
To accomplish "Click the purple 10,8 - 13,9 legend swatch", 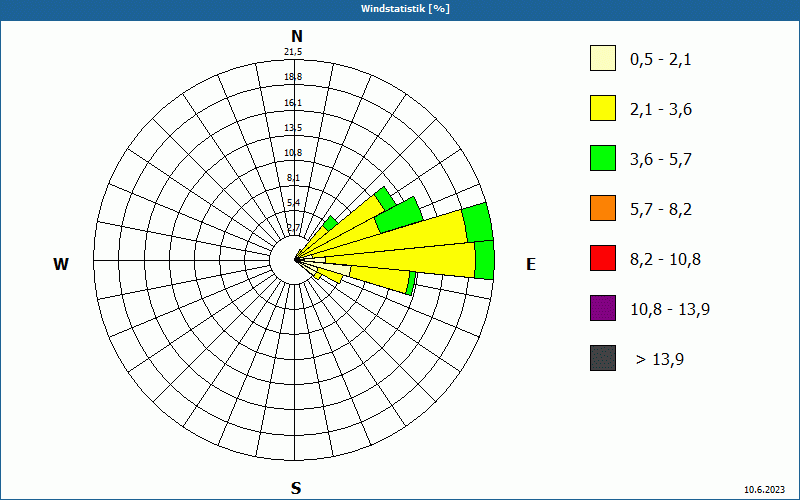I will click(603, 308).
